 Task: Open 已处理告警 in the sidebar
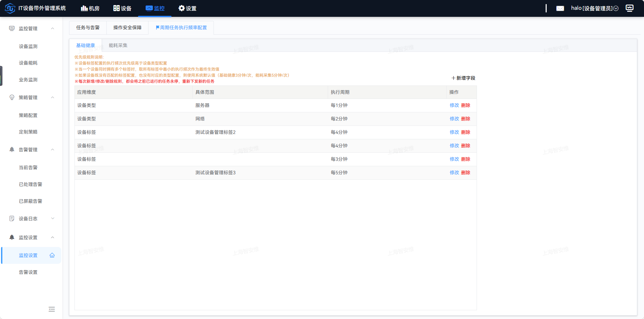[x=31, y=184]
